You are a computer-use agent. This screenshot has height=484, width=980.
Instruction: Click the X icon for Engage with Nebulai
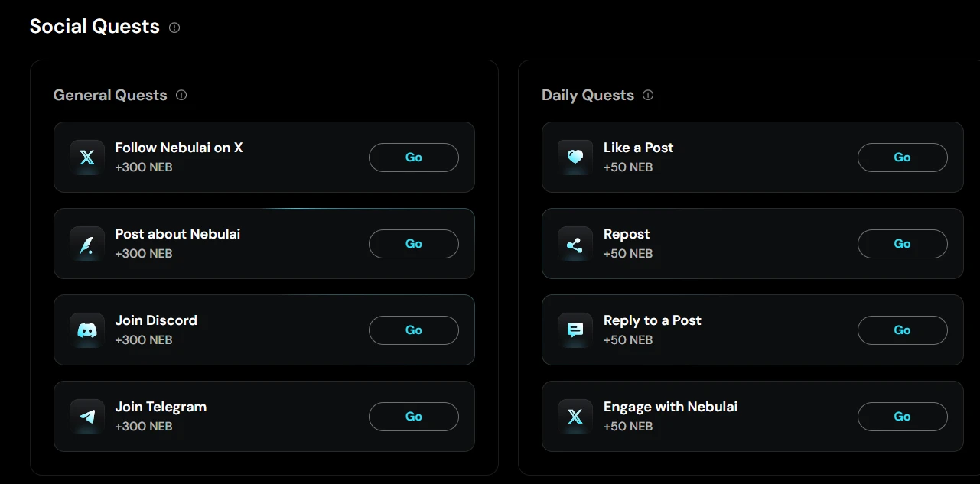click(575, 417)
